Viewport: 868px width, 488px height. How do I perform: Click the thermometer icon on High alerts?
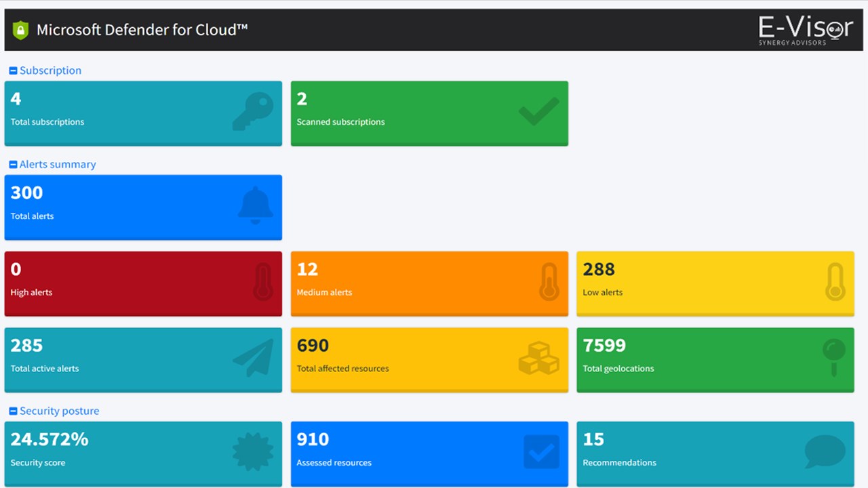[262, 282]
